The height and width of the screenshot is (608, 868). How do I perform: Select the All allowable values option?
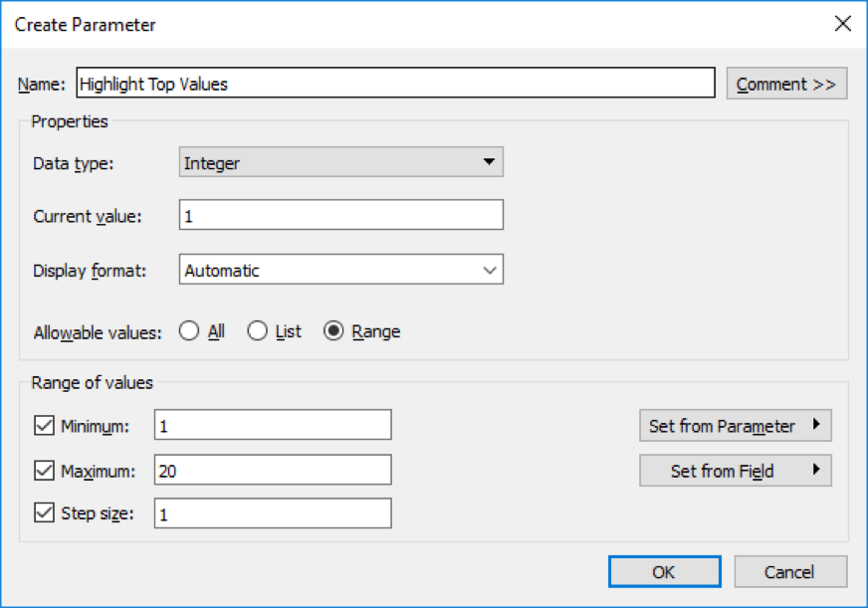coord(189,330)
